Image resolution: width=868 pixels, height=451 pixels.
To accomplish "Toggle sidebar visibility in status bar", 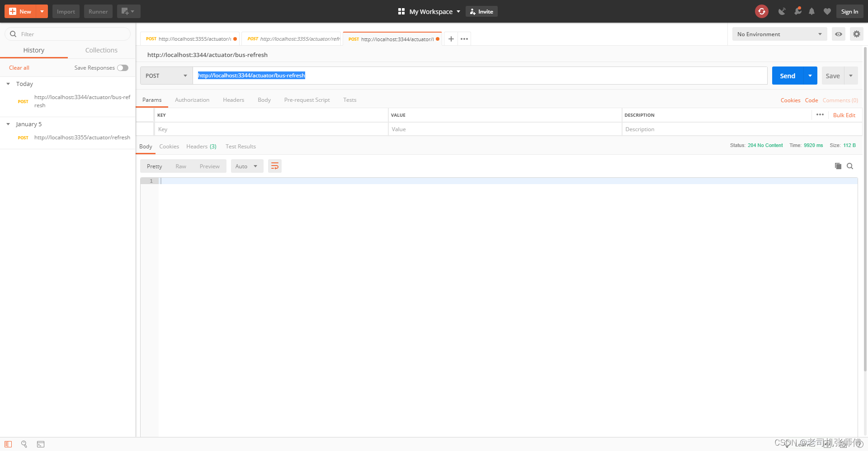I will click(x=8, y=444).
